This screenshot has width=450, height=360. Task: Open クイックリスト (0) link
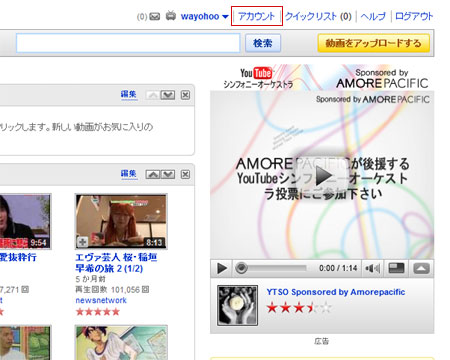[x=318, y=16]
